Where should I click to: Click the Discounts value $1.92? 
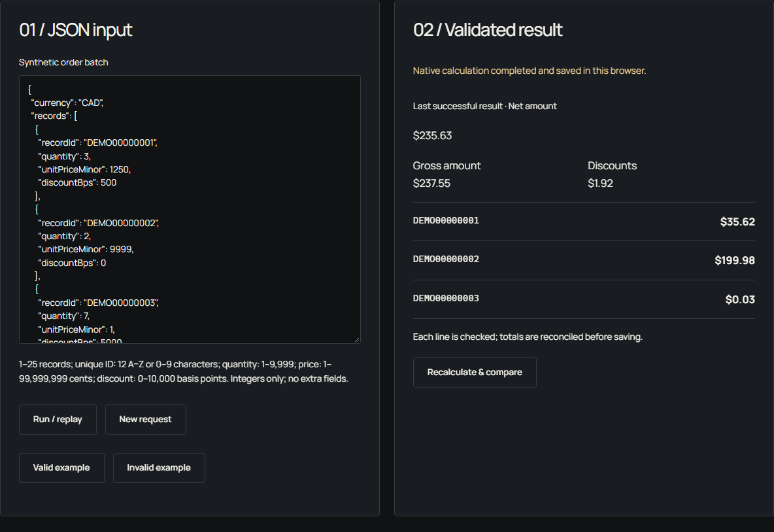coord(600,184)
